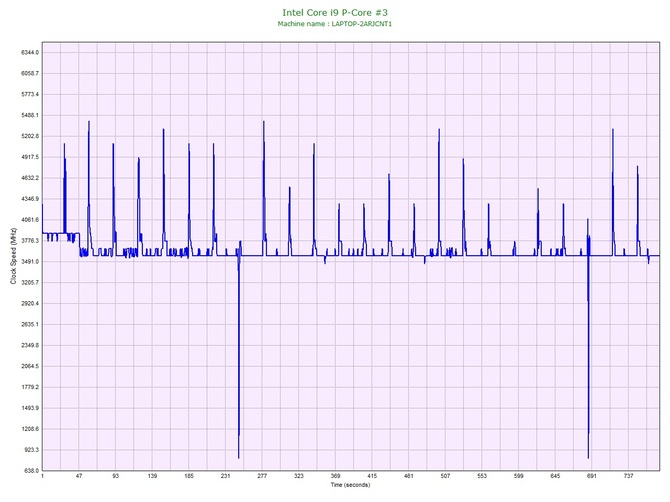
Task: Click the time axis tick labeled 553
Action: [x=482, y=476]
